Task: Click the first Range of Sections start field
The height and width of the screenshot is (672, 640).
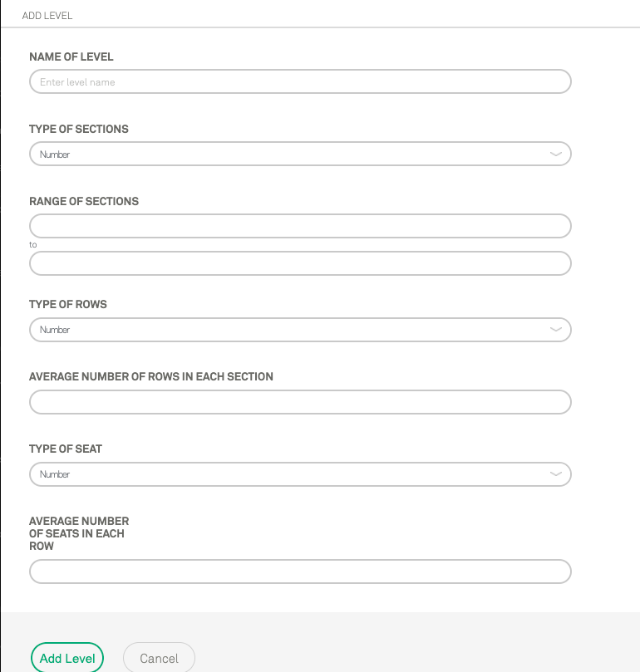Action: tap(299, 226)
